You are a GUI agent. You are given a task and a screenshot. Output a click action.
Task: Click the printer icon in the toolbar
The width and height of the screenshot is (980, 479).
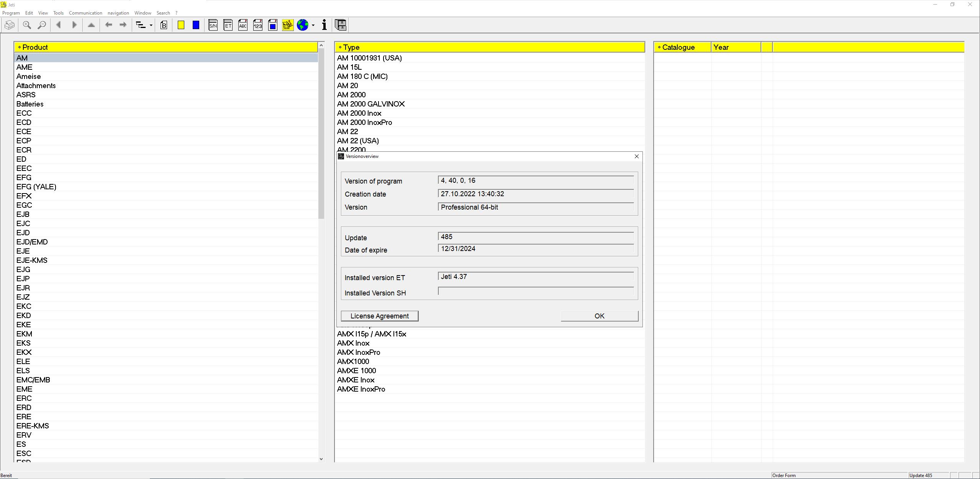click(x=10, y=25)
